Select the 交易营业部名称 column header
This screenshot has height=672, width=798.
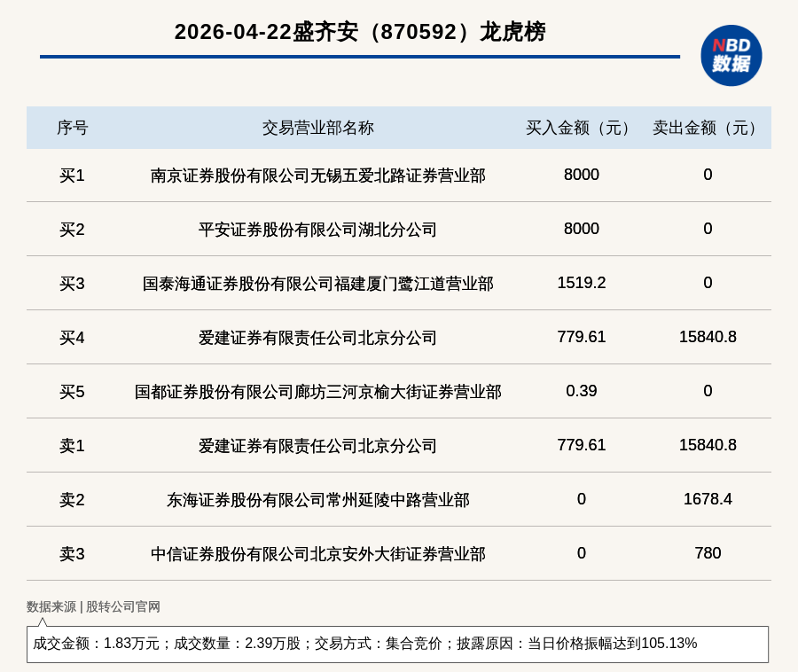317,128
